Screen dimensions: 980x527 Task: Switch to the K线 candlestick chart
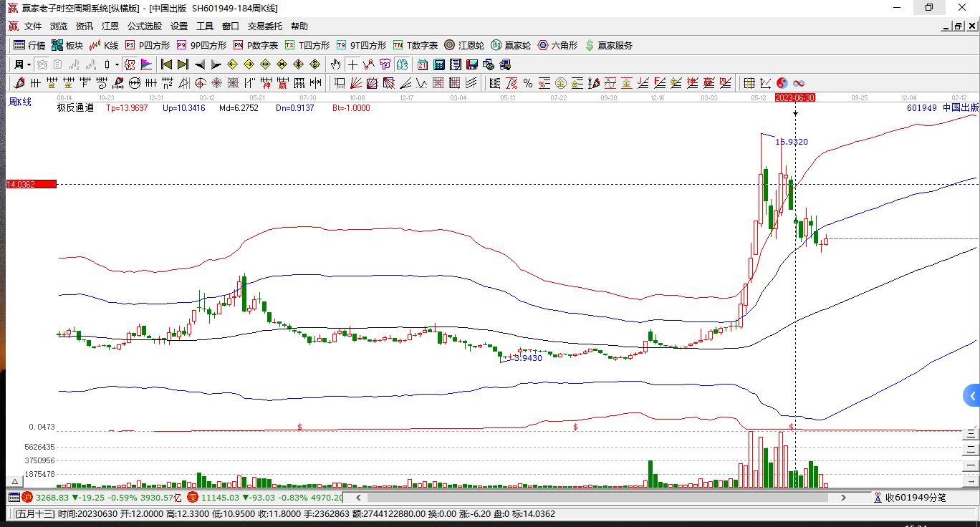[104, 45]
